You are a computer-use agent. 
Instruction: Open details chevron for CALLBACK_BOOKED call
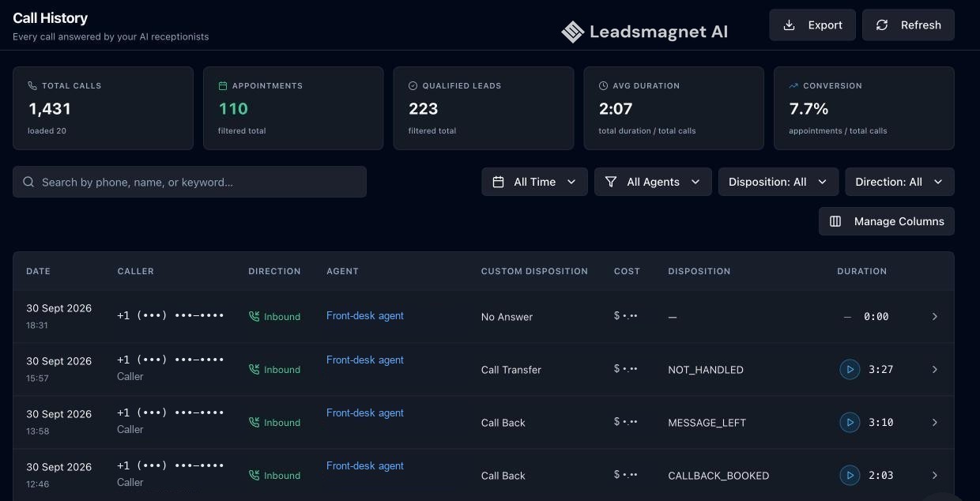[935, 475]
